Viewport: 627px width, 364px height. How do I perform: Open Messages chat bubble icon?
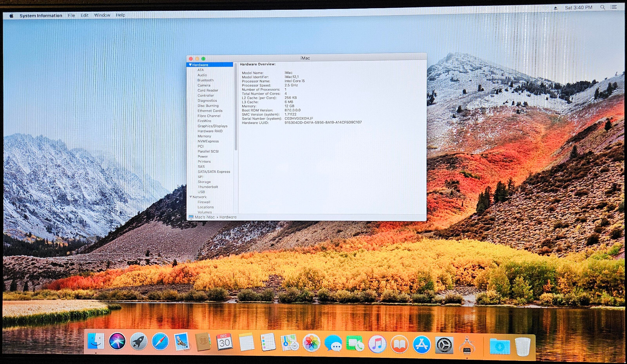[333, 344]
